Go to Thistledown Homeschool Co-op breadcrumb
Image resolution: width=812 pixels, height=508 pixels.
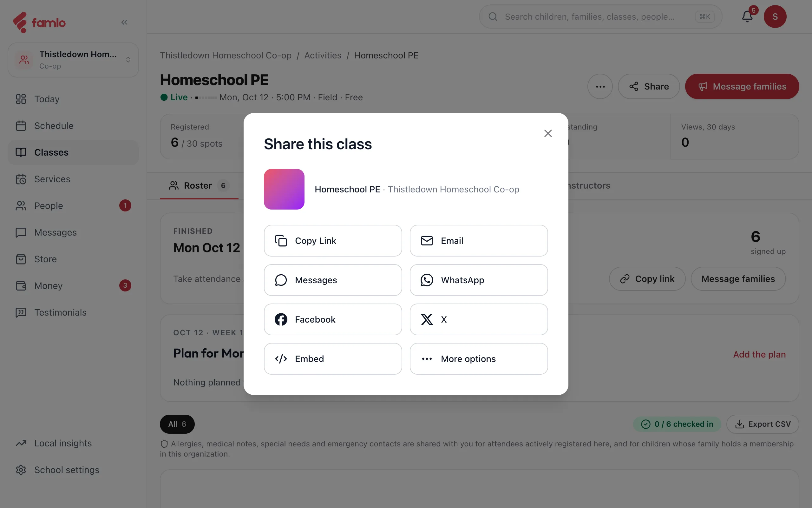pos(226,56)
